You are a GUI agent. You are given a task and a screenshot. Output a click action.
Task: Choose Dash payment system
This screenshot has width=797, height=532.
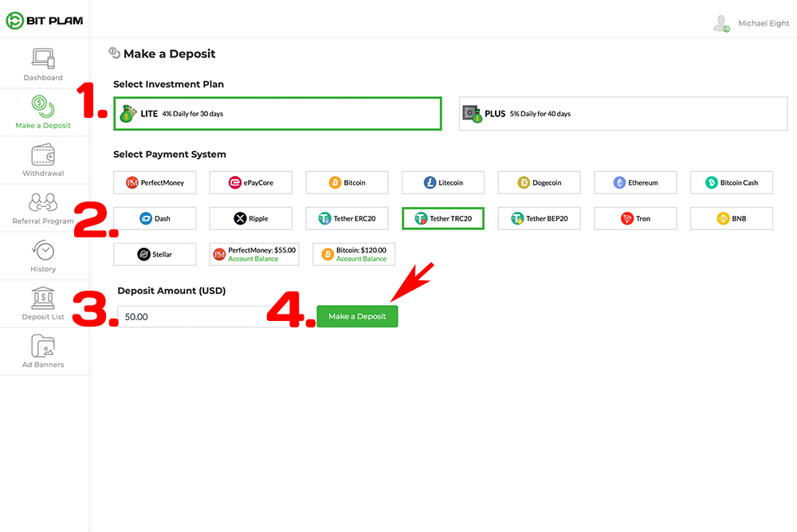(x=155, y=218)
